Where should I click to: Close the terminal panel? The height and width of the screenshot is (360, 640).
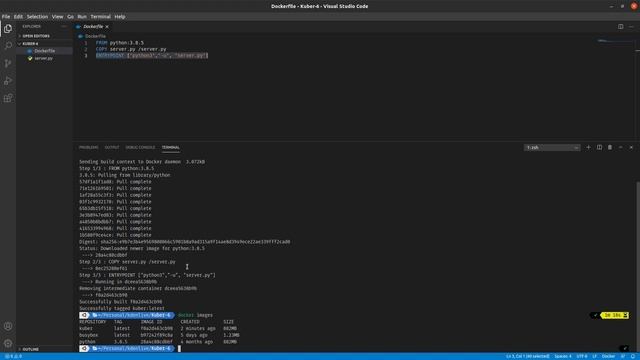631,147
